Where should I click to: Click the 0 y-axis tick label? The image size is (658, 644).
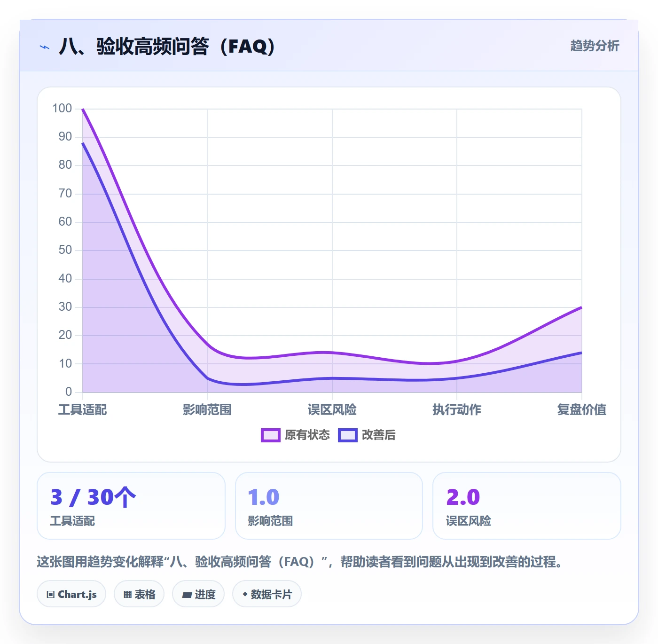coord(69,392)
